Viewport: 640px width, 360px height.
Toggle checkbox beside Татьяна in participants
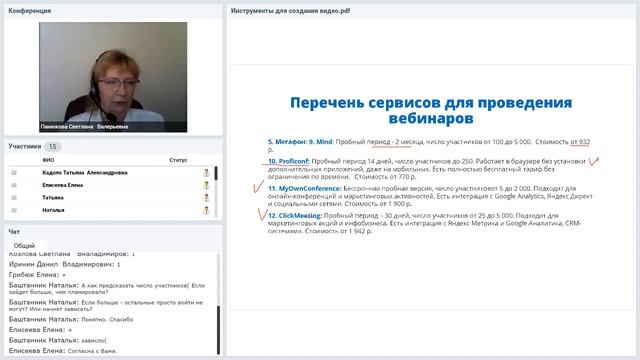(x=14, y=198)
